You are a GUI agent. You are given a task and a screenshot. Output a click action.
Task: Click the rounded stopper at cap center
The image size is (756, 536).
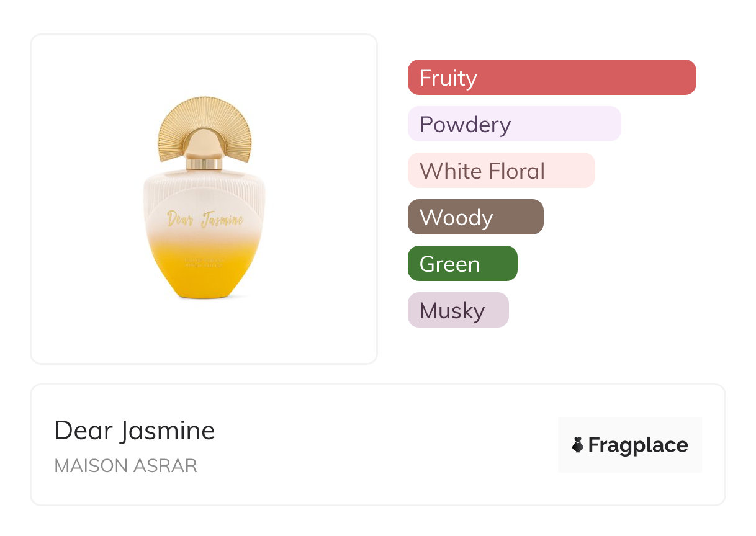tap(205, 141)
